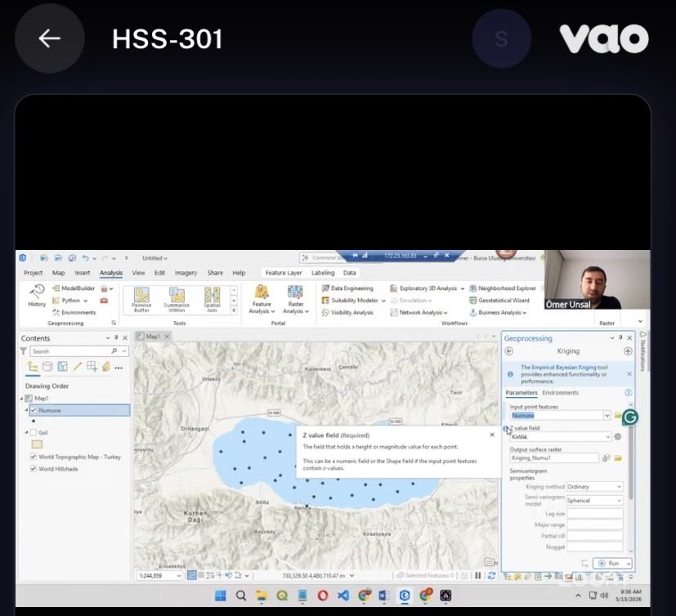Switch to List By Editing pencil icon

tap(77, 367)
